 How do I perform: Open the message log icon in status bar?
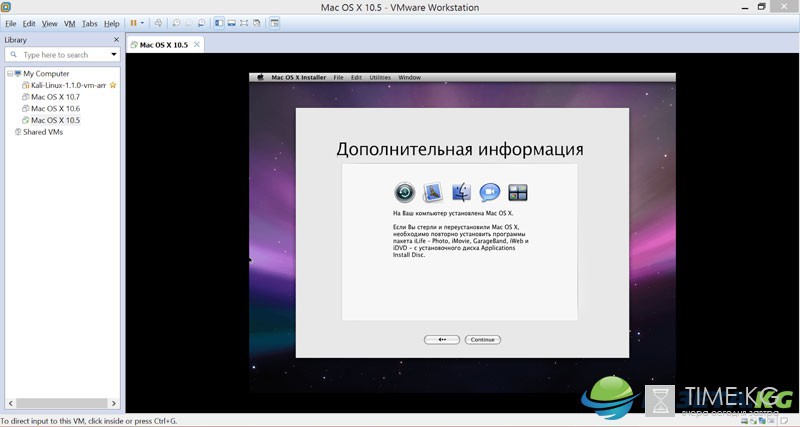(x=784, y=421)
